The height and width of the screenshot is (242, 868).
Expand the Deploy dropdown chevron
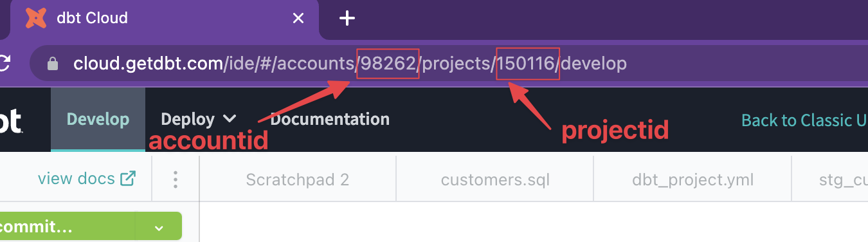(x=230, y=119)
